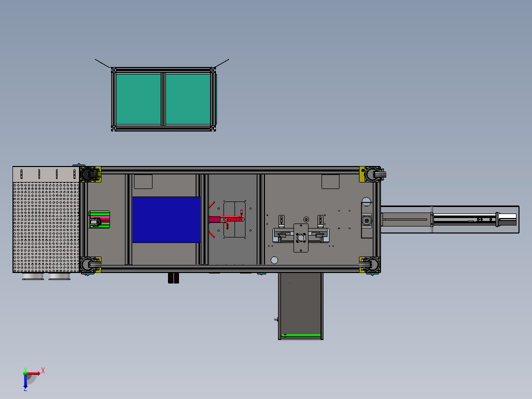Click the green Y axis label of the triad
The width and height of the screenshot is (532, 399).
pos(25,369)
